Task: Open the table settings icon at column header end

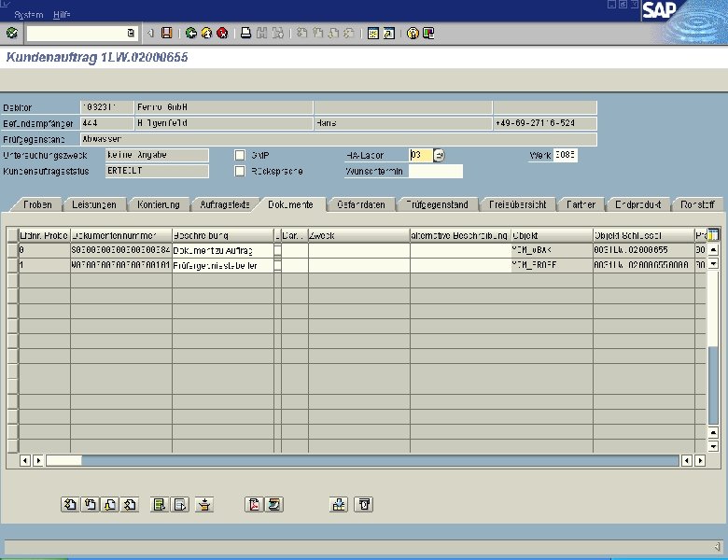Action: 713,235
